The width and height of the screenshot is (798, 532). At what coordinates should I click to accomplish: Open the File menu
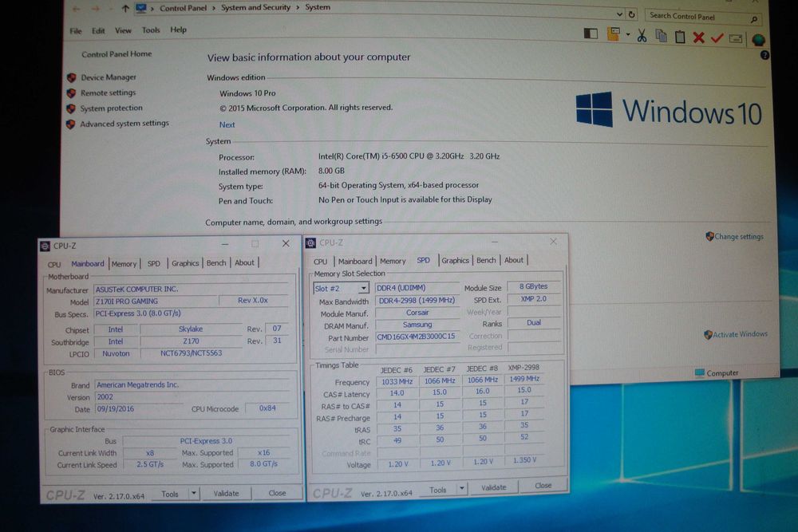click(x=76, y=31)
